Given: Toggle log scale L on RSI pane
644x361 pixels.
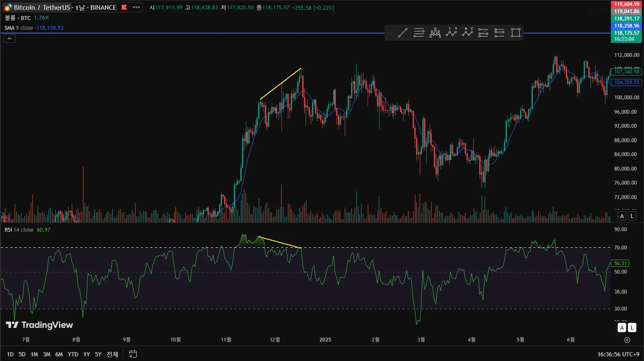Looking at the screenshot, I should click(632, 327).
